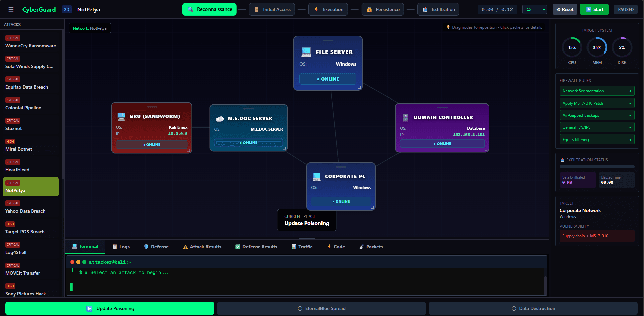
Task: Click the M.E.Doc Server cloud icon
Action: [x=220, y=119]
